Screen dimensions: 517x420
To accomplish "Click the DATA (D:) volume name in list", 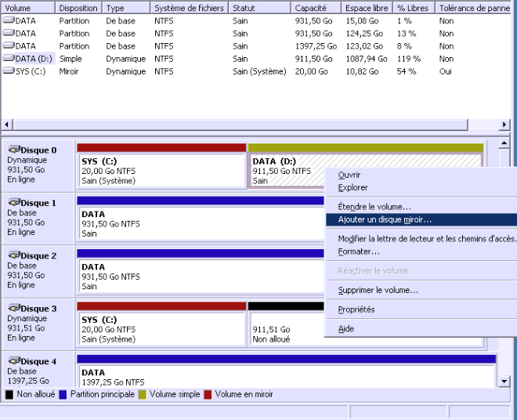I will 34,59.
